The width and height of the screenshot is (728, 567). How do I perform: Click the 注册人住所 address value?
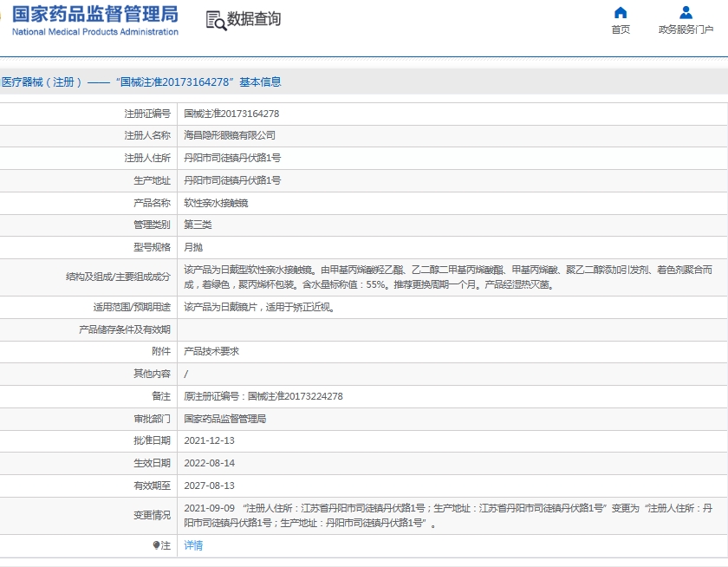(x=232, y=158)
